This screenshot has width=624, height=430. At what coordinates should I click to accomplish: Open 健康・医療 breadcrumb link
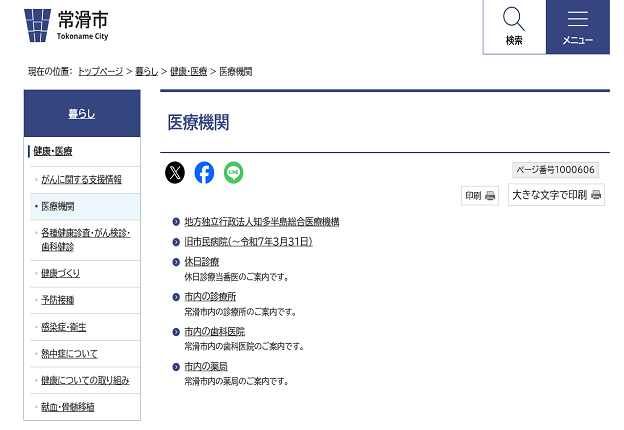pyautogui.click(x=189, y=72)
